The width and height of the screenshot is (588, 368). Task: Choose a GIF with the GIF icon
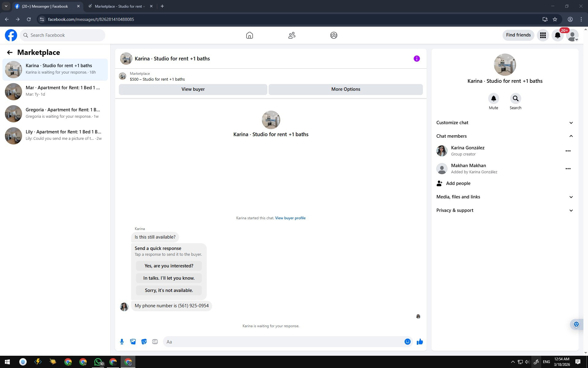(155, 342)
